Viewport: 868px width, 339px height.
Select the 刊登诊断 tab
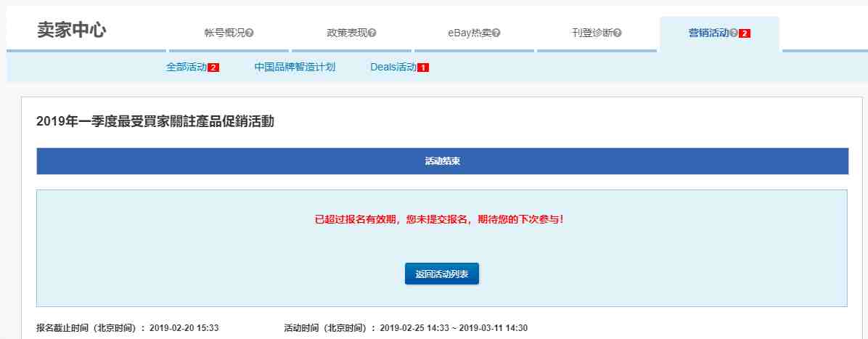coord(592,33)
